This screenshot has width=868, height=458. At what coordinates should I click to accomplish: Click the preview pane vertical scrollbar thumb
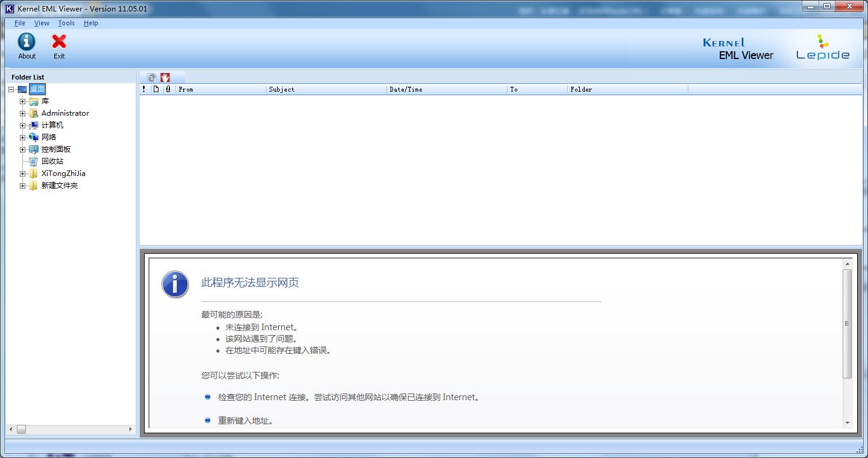[x=847, y=324]
